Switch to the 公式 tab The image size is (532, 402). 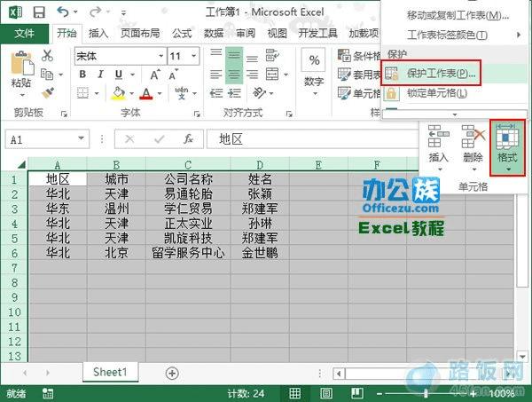click(182, 33)
